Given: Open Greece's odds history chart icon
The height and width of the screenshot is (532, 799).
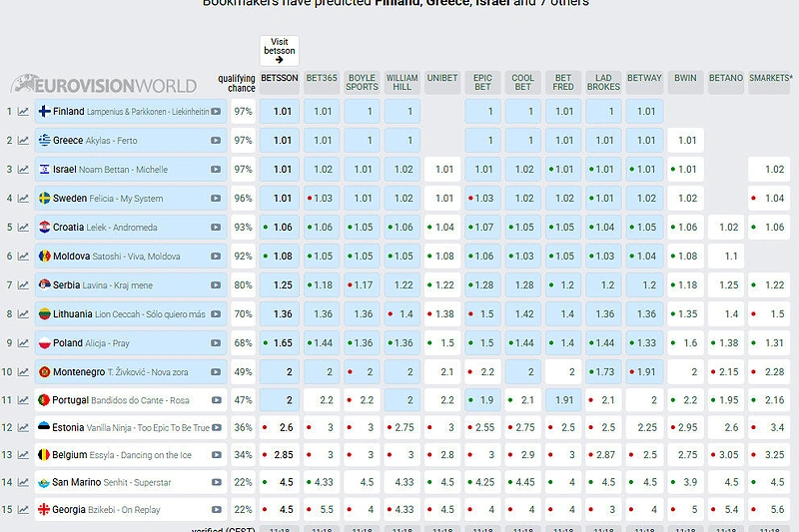Looking at the screenshot, I should coord(23,141).
